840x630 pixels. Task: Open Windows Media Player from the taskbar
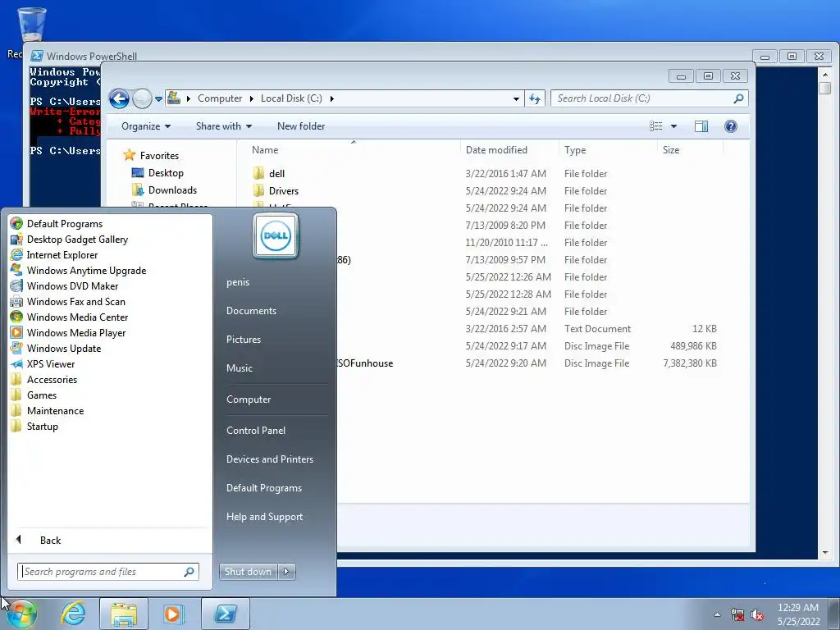pyautogui.click(x=172, y=614)
